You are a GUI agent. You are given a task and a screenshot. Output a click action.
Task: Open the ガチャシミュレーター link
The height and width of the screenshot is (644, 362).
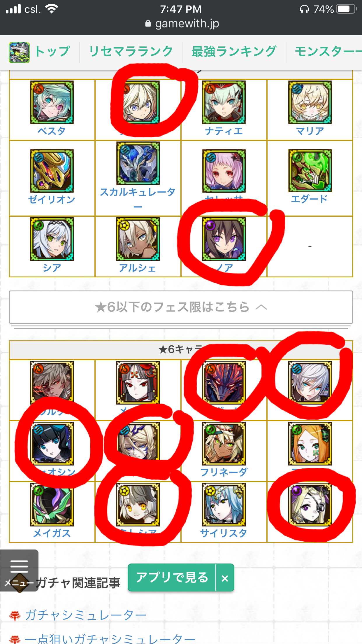tap(85, 615)
